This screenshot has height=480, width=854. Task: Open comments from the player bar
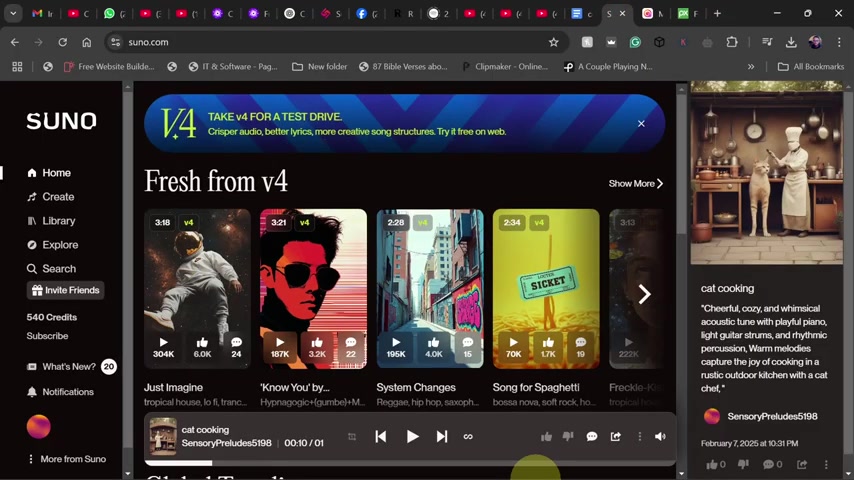point(592,436)
